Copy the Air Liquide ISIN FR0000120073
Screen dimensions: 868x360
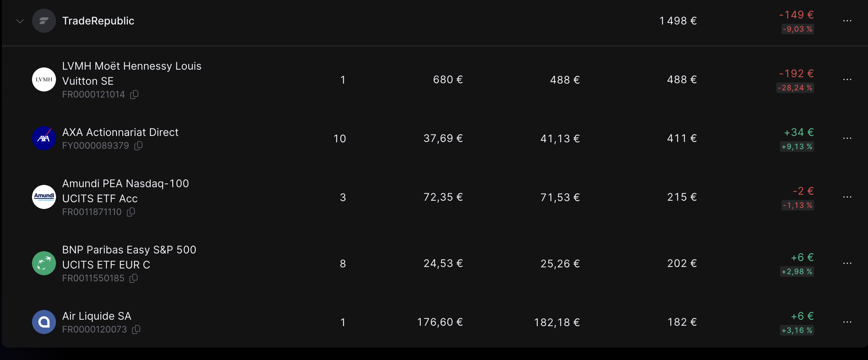coord(136,329)
